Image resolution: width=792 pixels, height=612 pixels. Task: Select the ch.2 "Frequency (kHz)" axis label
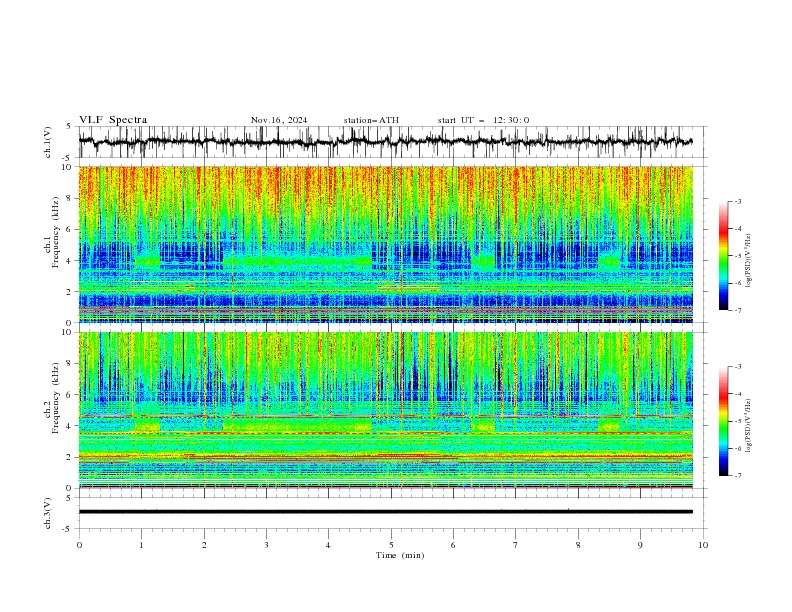click(56, 398)
